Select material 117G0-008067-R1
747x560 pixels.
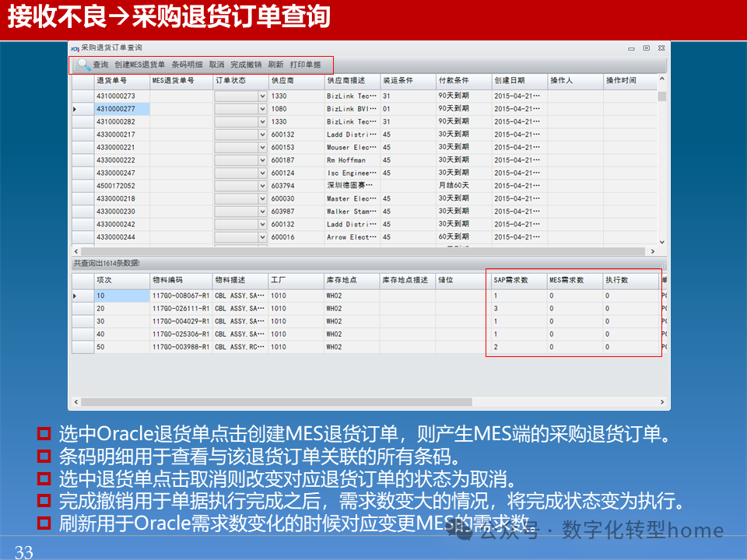pyautogui.click(x=181, y=296)
